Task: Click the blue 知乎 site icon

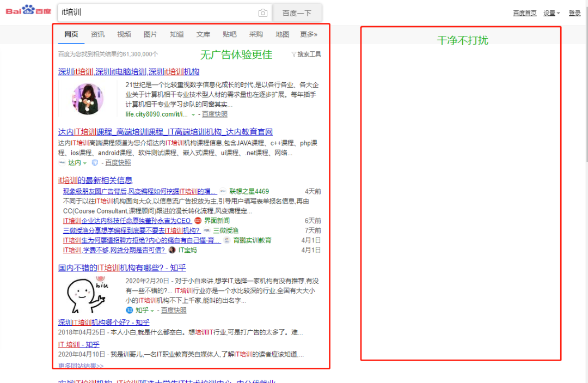Action: 130,310
